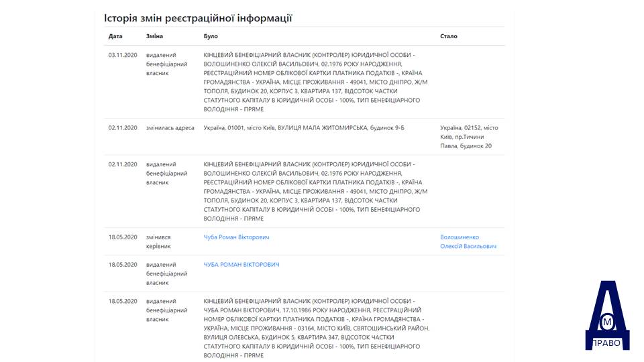Open the uppercase ЧУБА РОМАН ВІКТОРОВИЧ link
Screen dimensions: 644x362
241,265
